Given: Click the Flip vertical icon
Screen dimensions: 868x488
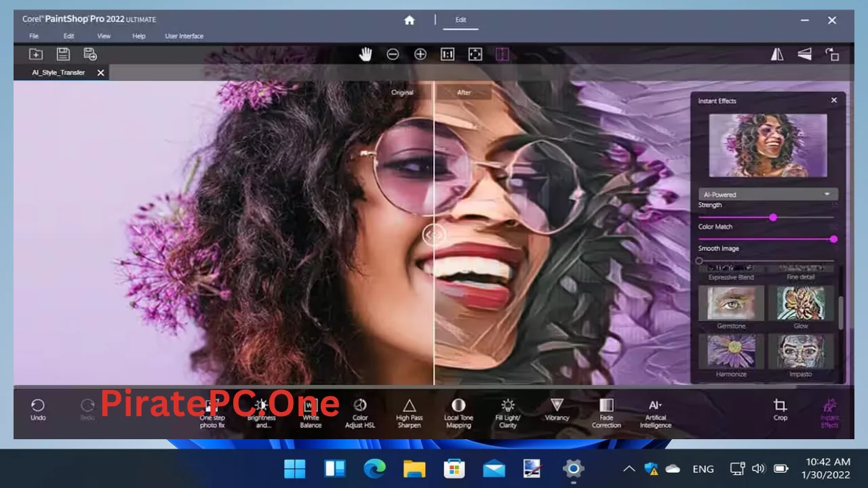Looking at the screenshot, I should 805,54.
